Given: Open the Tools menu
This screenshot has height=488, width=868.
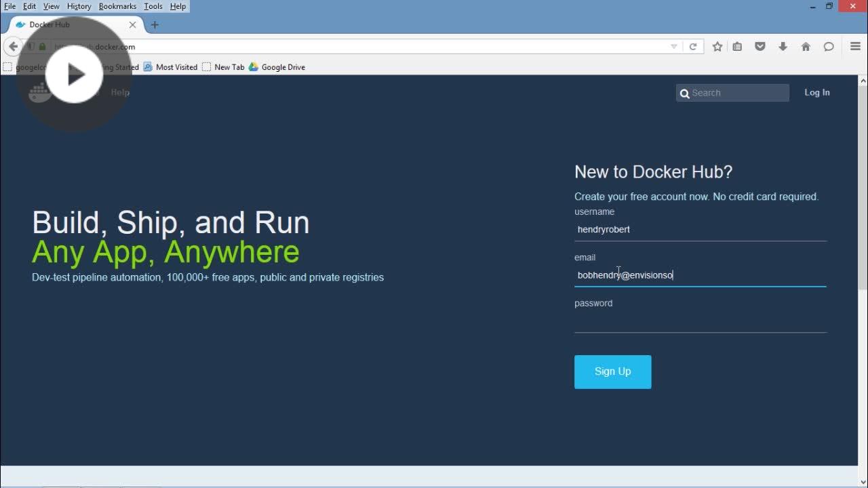Looking at the screenshot, I should [153, 6].
